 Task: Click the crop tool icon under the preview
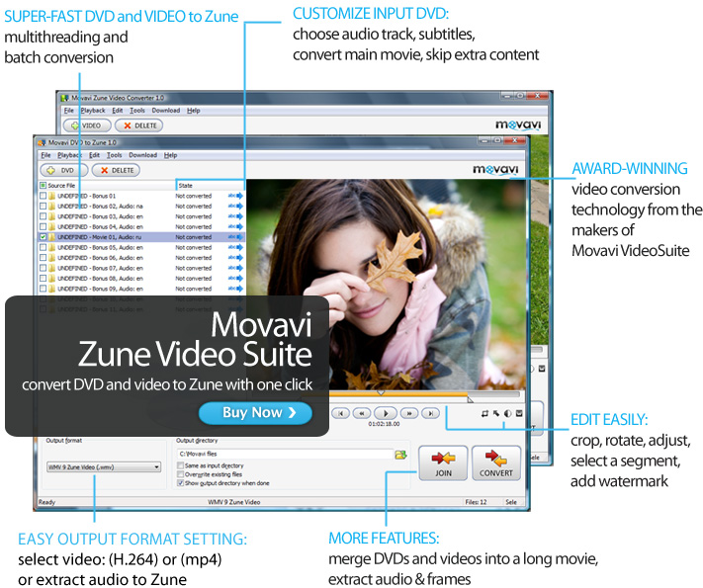pyautogui.click(x=484, y=413)
